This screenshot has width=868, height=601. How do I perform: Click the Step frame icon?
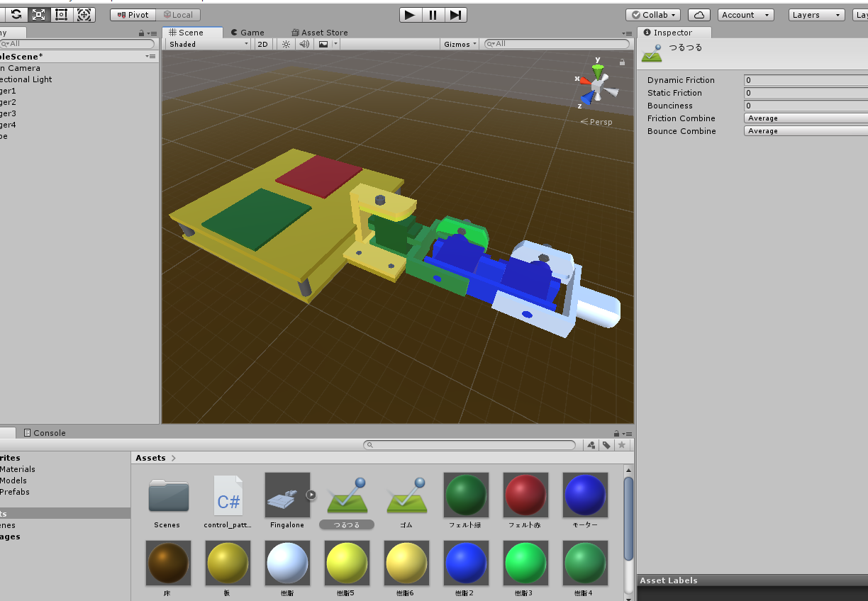tap(455, 14)
